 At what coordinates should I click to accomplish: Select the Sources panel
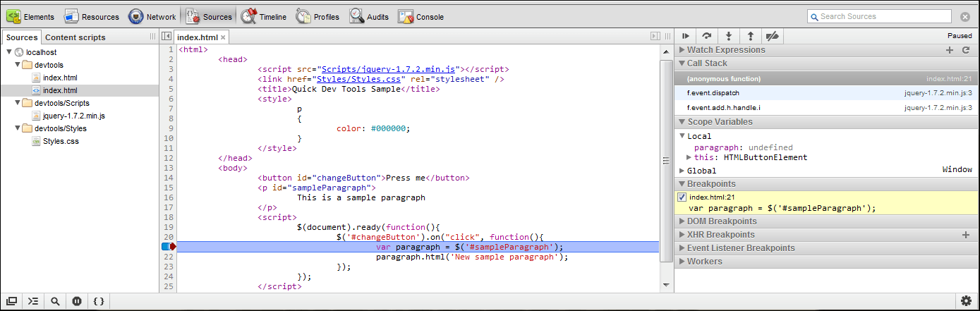click(208, 16)
